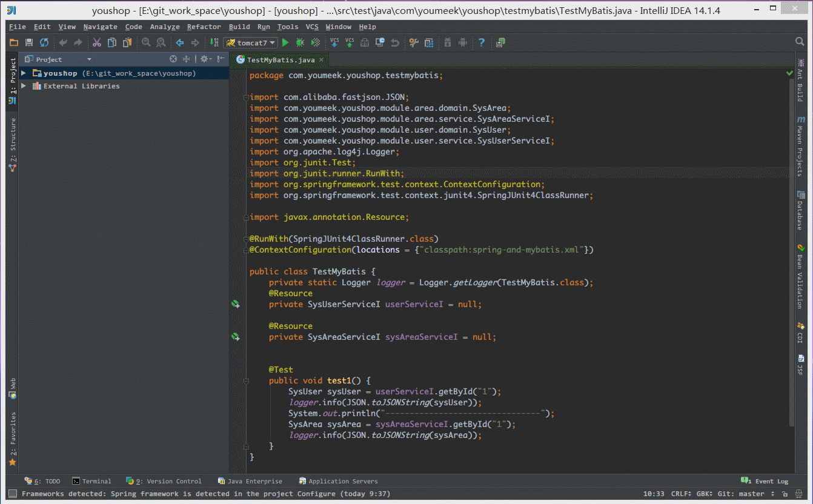The width and height of the screenshot is (813, 504).
Task: Click the Help question mark icon
Action: coord(482,42)
